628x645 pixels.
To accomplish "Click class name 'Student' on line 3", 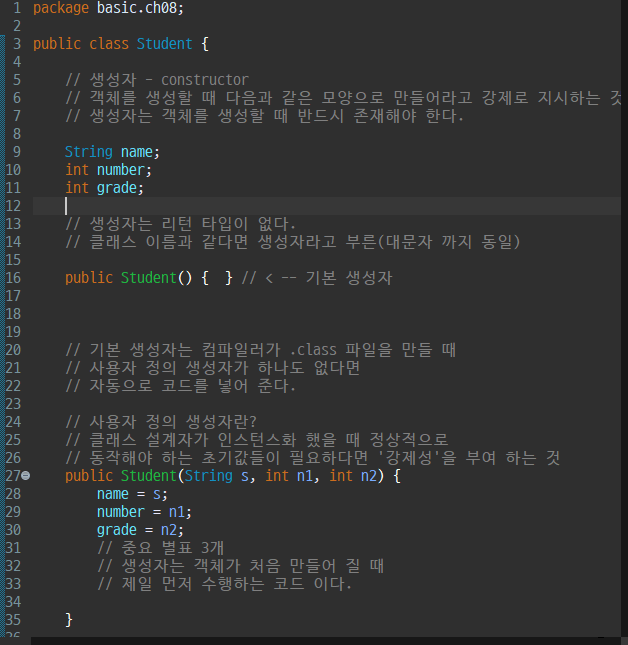I will pyautogui.click(x=165, y=44).
